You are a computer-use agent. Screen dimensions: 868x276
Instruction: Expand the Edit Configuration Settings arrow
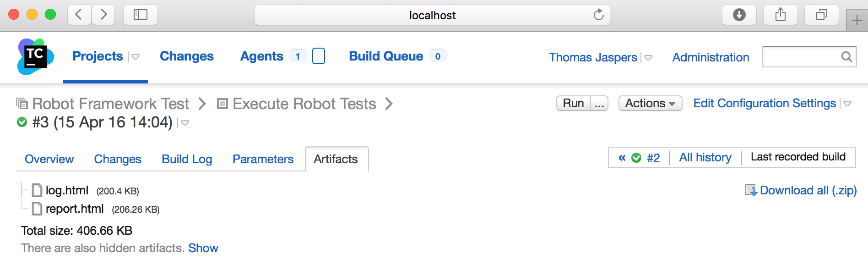[x=847, y=104]
